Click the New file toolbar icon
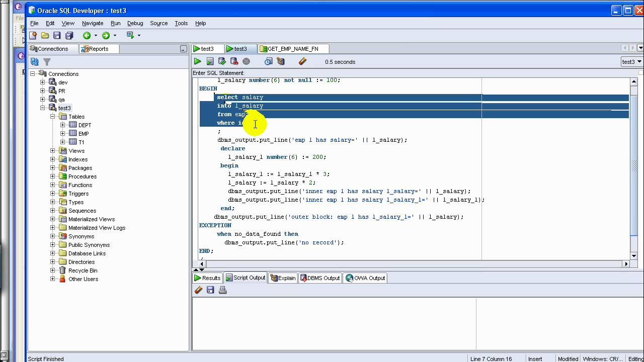The image size is (644, 362). [33, 35]
